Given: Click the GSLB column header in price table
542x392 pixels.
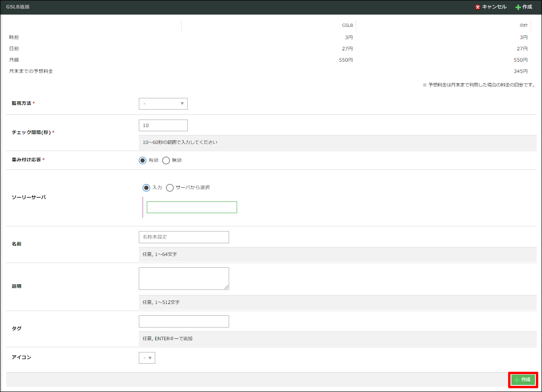Looking at the screenshot, I should (347, 25).
